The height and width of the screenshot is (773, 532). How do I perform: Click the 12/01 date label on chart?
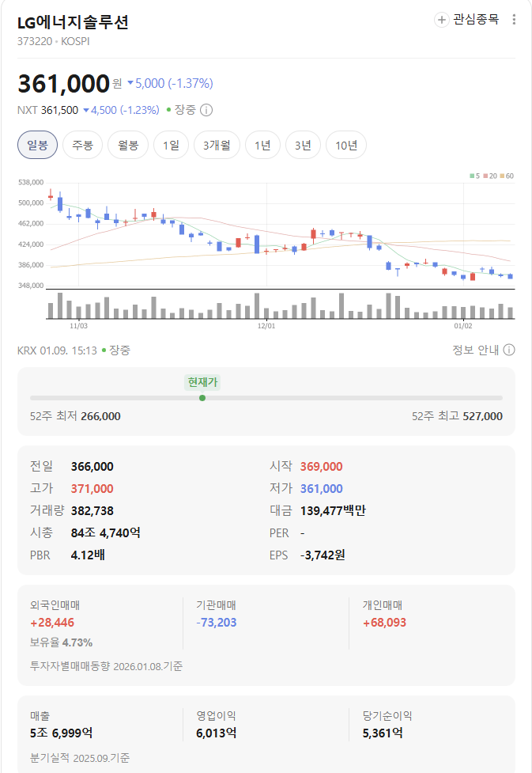point(266,326)
